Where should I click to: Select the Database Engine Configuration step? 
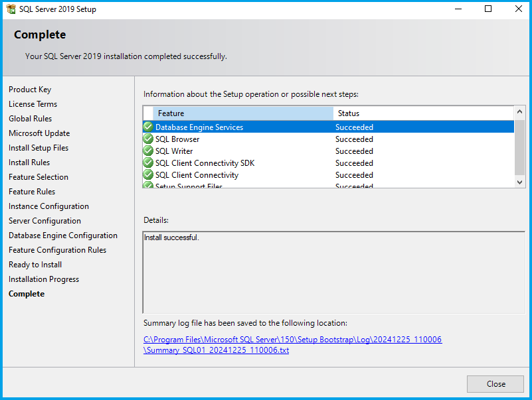(x=63, y=235)
